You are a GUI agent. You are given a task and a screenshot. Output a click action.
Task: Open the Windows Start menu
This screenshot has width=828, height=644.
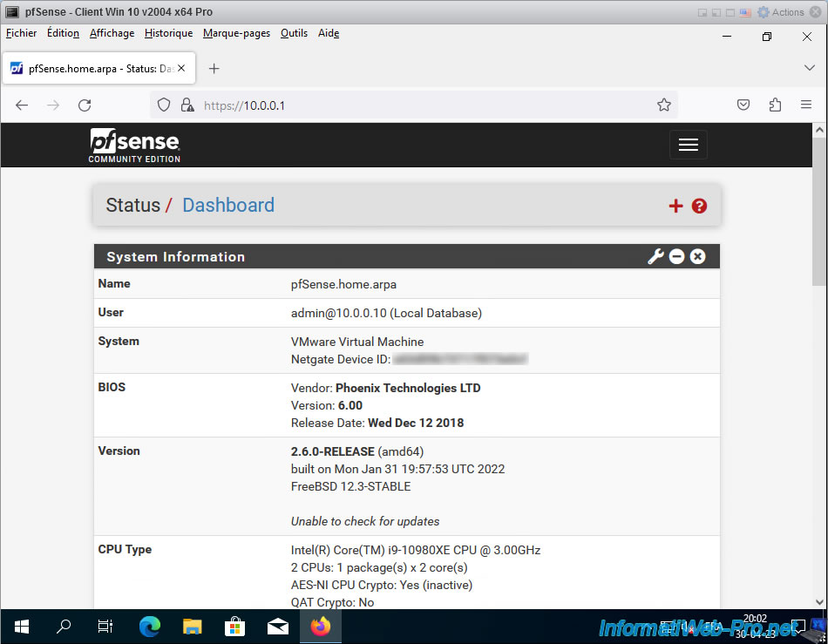[21, 627]
